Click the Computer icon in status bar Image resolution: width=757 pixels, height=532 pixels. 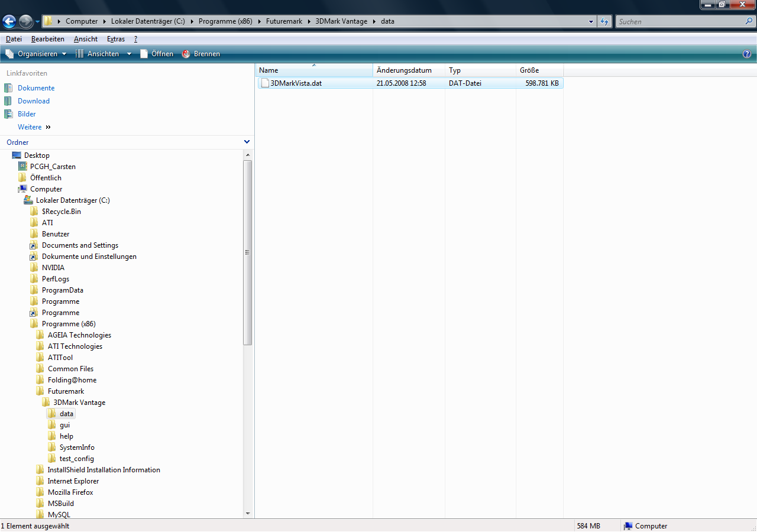[x=628, y=526]
